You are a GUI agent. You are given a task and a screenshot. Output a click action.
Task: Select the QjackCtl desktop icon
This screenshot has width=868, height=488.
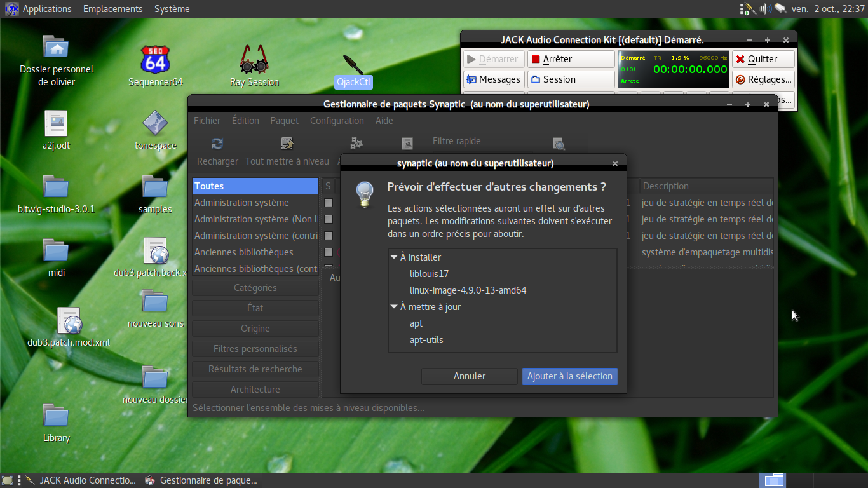click(353, 64)
